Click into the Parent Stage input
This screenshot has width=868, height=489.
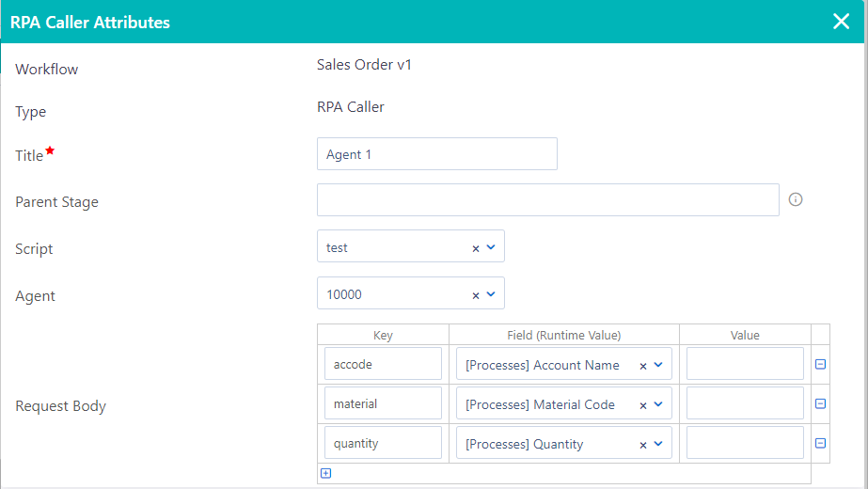point(548,200)
